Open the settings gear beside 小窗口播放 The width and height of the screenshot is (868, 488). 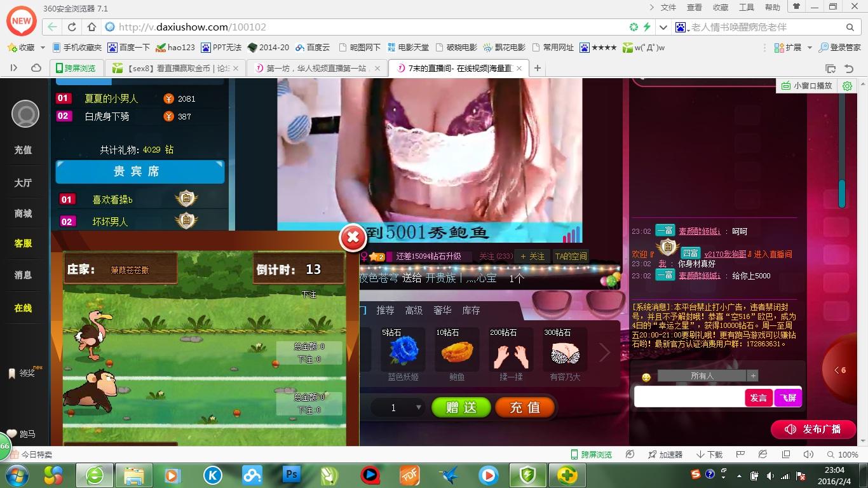[847, 86]
